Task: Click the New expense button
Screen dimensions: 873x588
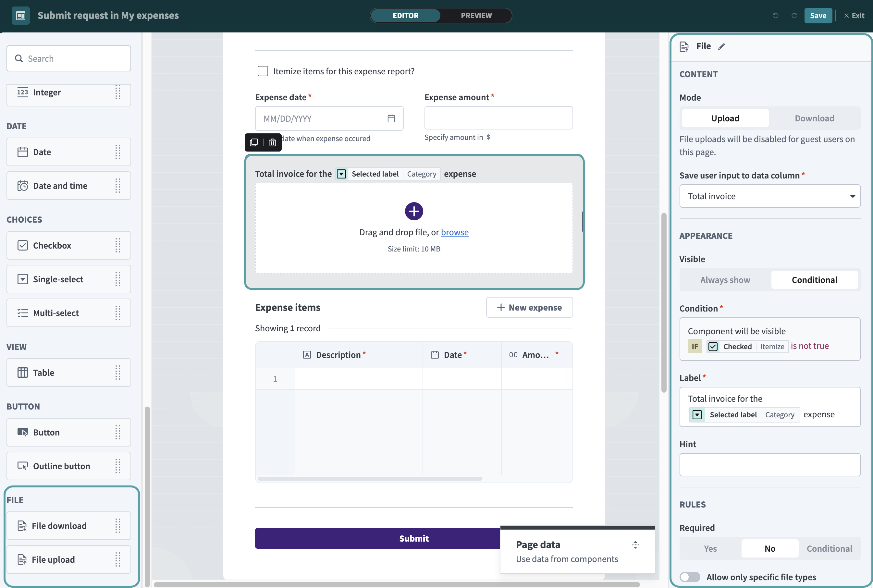Action: 529,307
